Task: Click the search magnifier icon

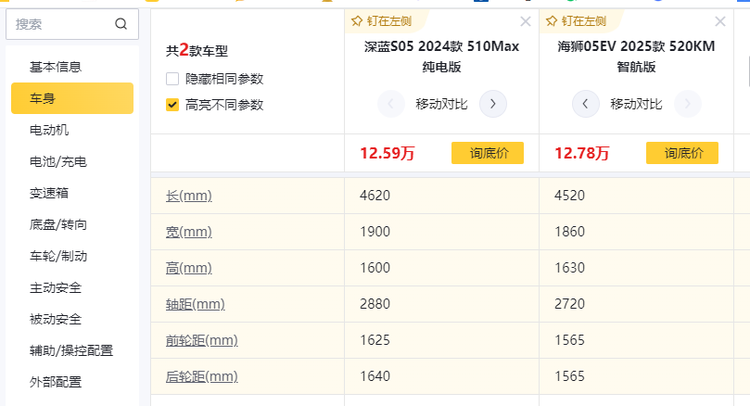Action: tap(121, 24)
